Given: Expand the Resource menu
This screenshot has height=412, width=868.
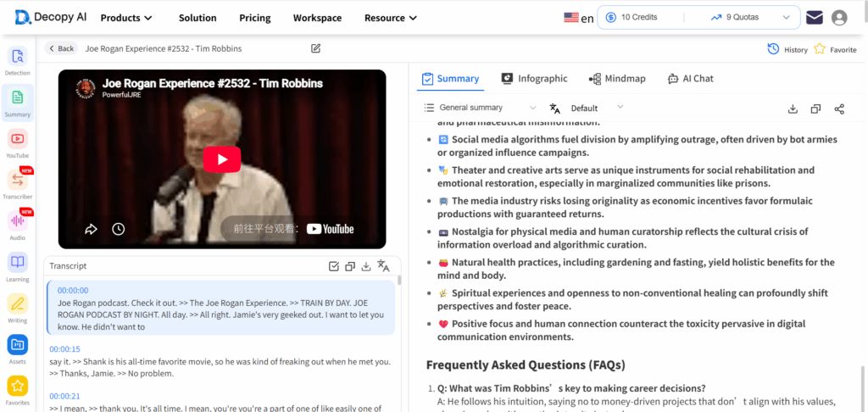Looking at the screenshot, I should coord(391,18).
